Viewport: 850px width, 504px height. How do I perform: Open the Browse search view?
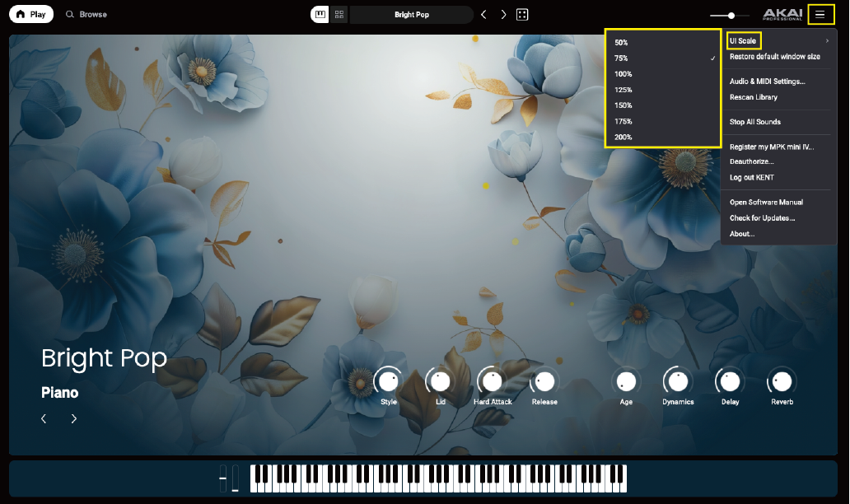[86, 15]
